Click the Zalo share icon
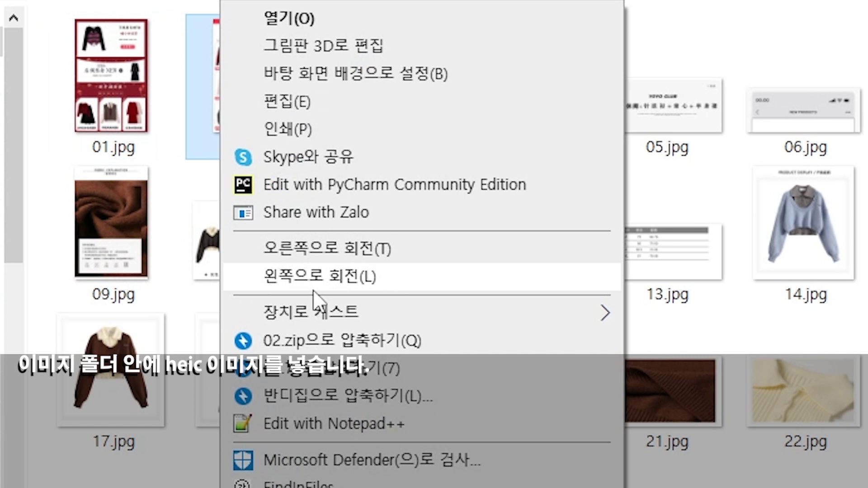 [243, 212]
